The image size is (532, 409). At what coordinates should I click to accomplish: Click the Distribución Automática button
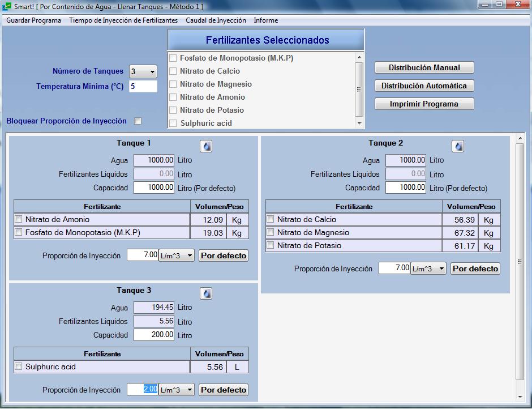424,86
